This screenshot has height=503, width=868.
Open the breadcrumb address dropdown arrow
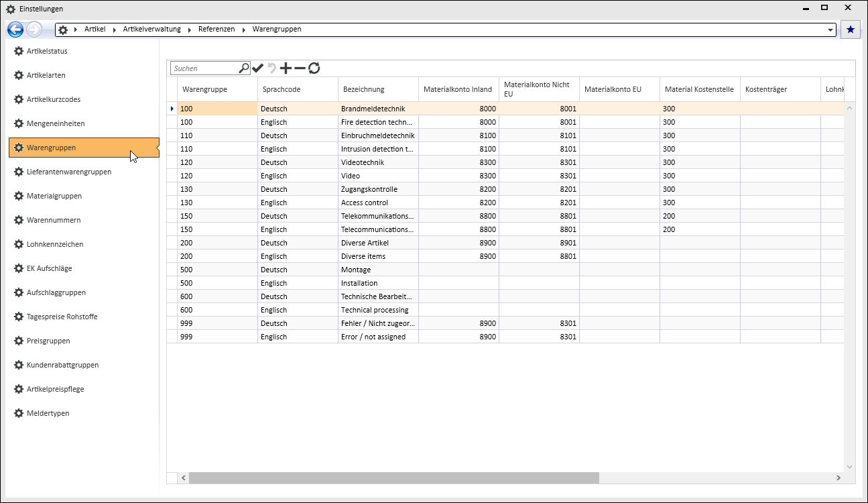[x=831, y=30]
